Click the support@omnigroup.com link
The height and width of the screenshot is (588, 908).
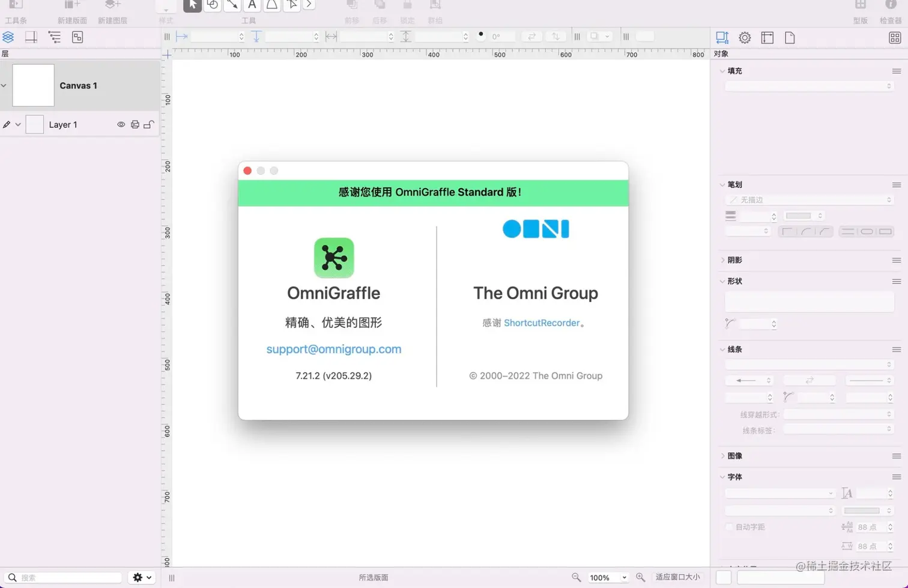click(334, 349)
